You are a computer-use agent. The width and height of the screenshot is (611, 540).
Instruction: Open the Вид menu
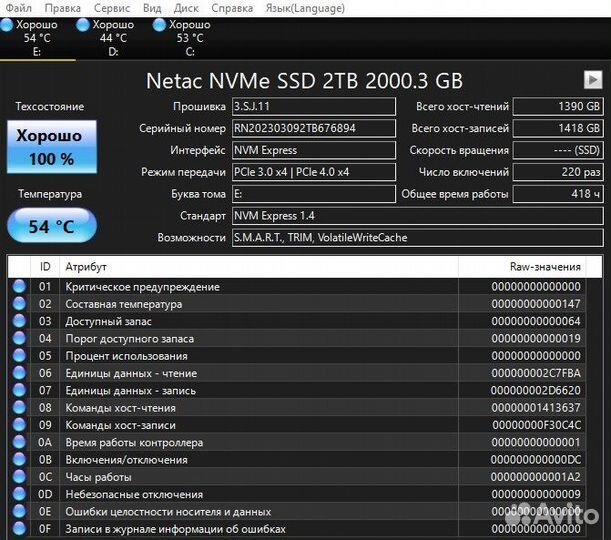click(152, 8)
